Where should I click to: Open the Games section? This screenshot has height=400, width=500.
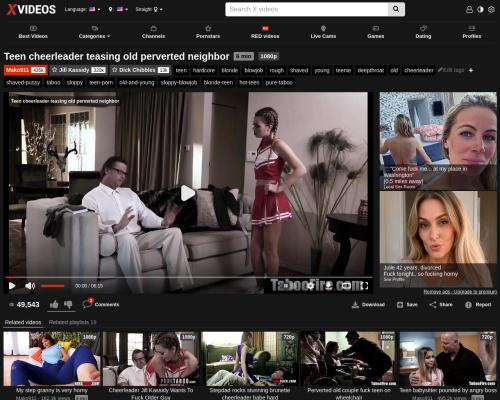point(375,32)
